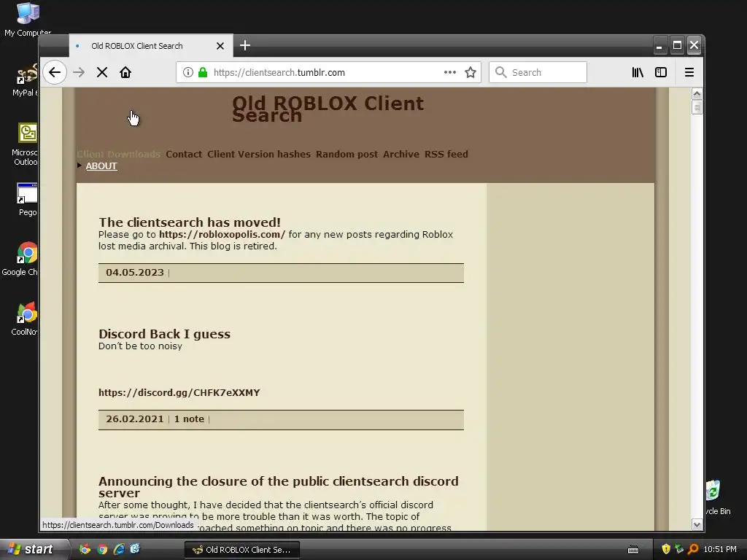The height and width of the screenshot is (560, 747).
Task: Open the 26.02.2021 post date link
Action: [135, 419]
